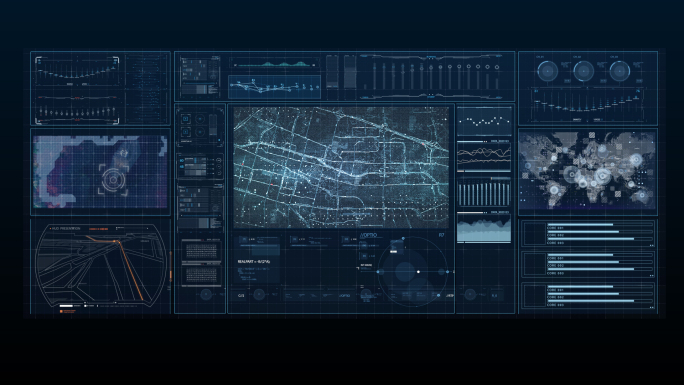Select the first circular gauge dial at top right

pos(547,71)
